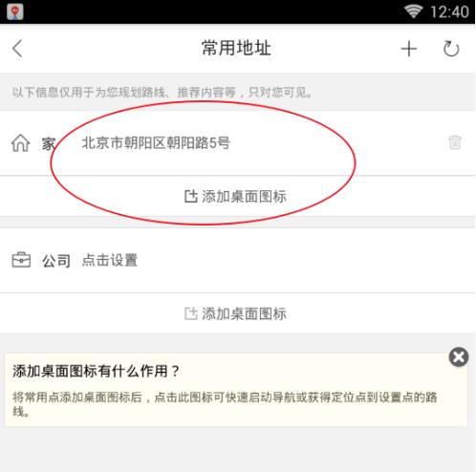
Task: Add a new address with plus icon
Action: 409,49
